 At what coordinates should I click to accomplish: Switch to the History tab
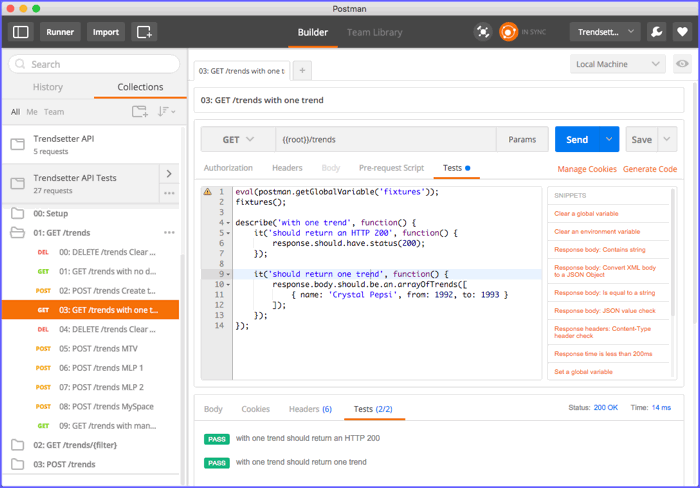(x=48, y=87)
